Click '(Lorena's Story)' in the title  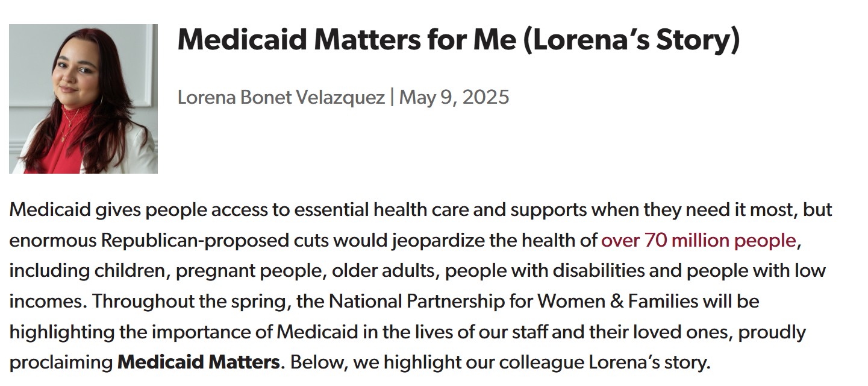(632, 40)
